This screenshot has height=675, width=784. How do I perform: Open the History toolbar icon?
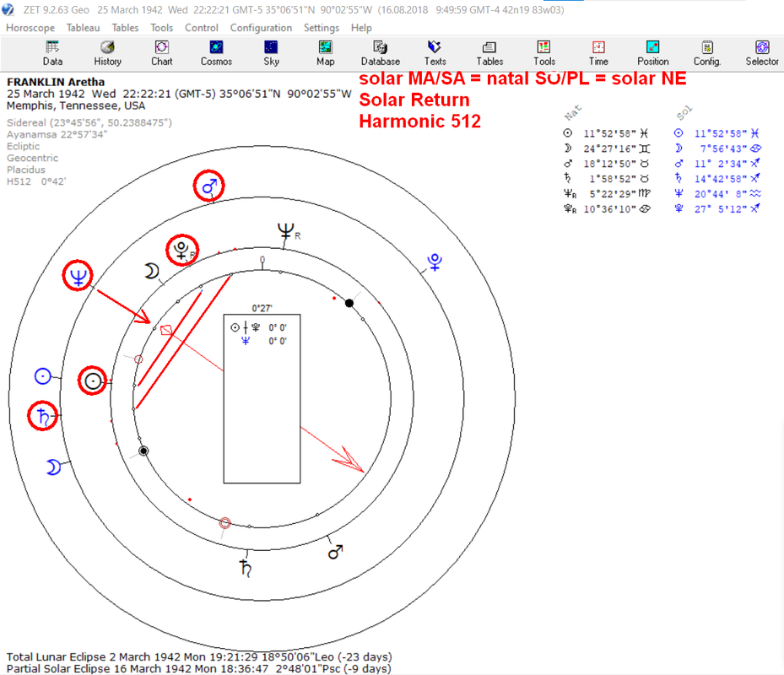[x=107, y=53]
